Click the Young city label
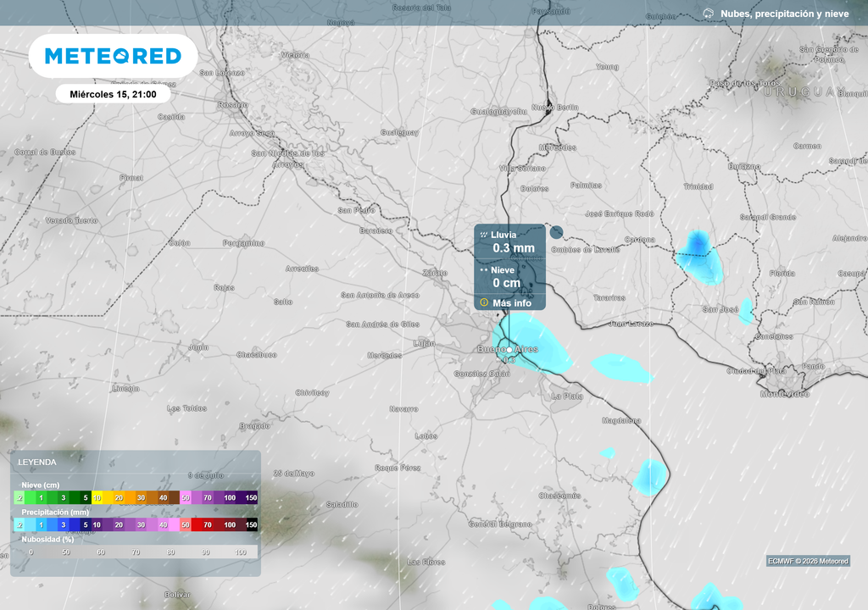The width and height of the screenshot is (868, 610). (607, 66)
